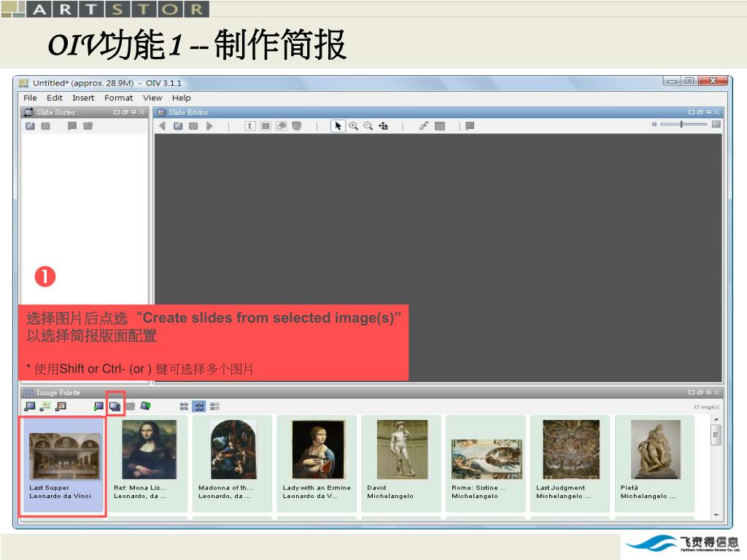747x560 pixels.
Task: Click the second green image icon in Image Palette
Action: pyautogui.click(x=45, y=406)
